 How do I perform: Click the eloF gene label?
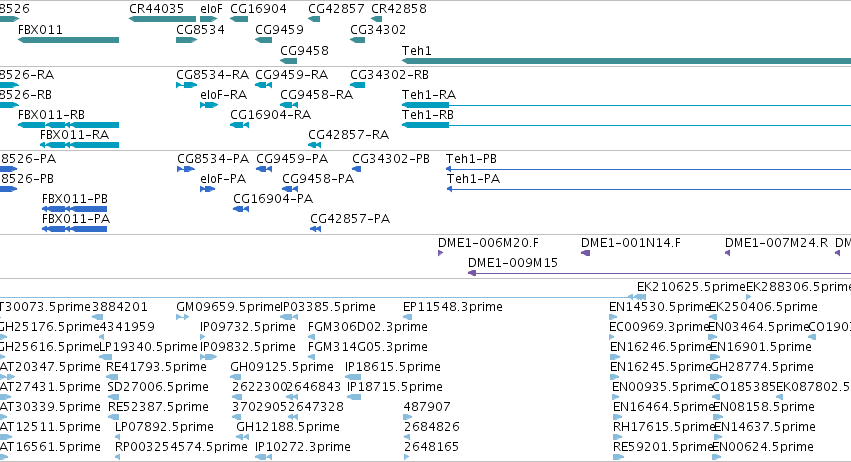(x=211, y=9)
